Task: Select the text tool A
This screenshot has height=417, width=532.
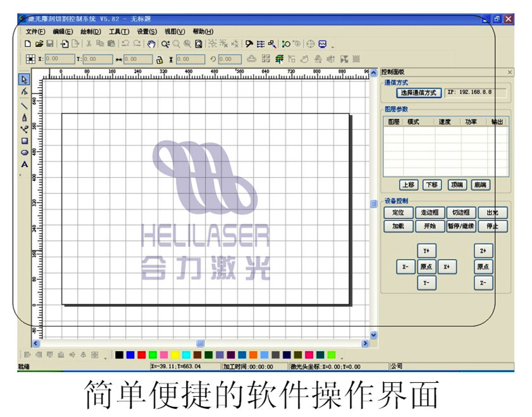Action: 25,165
